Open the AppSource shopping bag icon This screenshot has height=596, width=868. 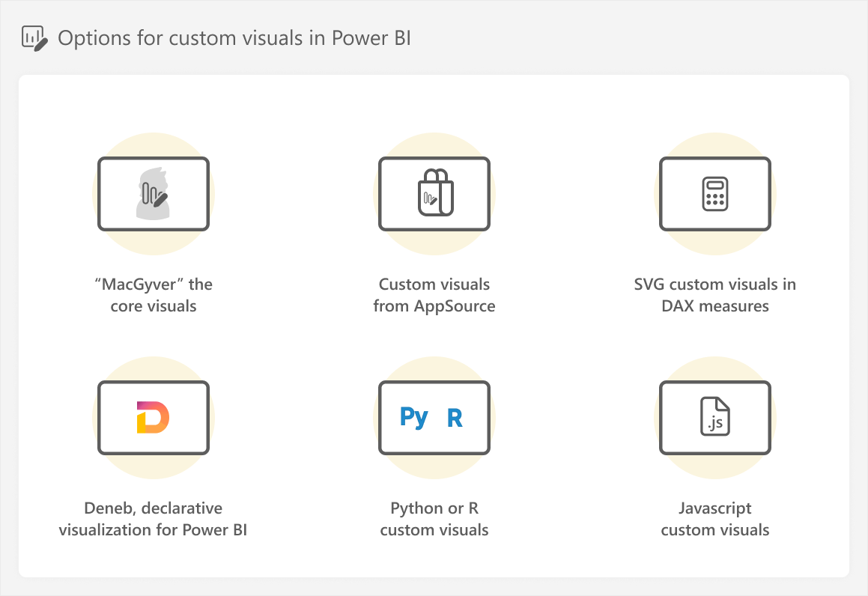tap(435, 192)
